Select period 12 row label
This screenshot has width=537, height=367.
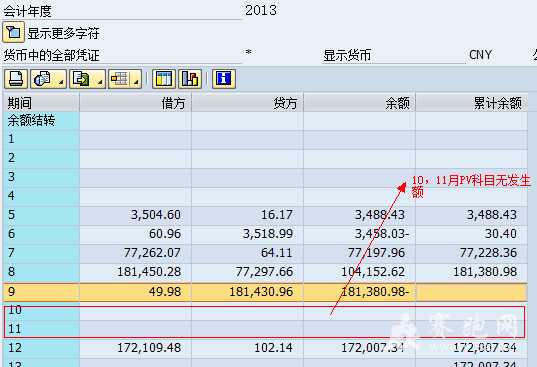pyautogui.click(x=41, y=348)
